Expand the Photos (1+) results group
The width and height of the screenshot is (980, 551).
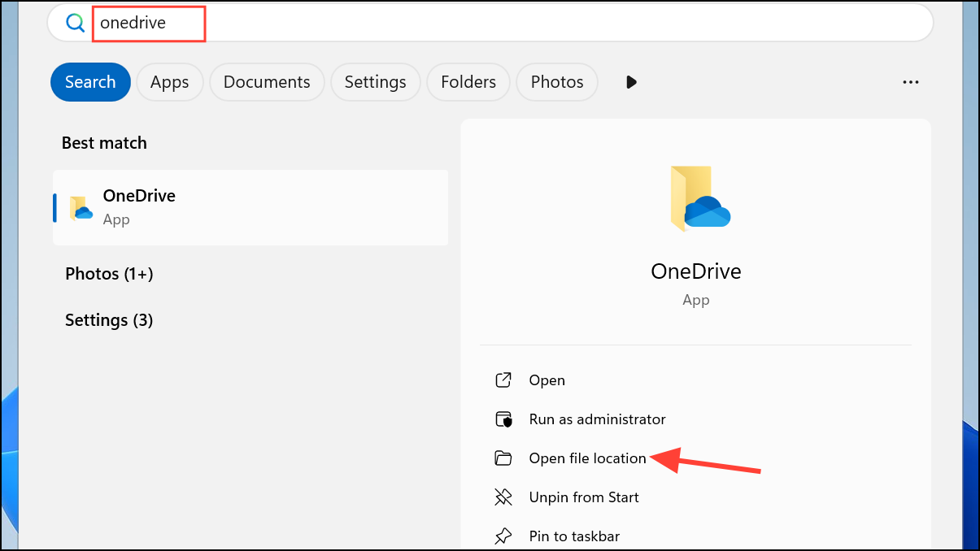[109, 273]
